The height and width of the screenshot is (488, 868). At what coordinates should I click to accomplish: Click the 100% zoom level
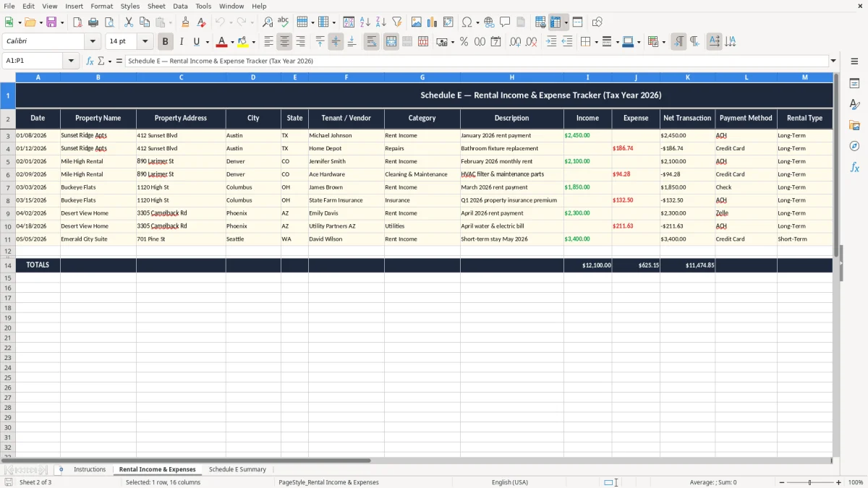point(856,482)
